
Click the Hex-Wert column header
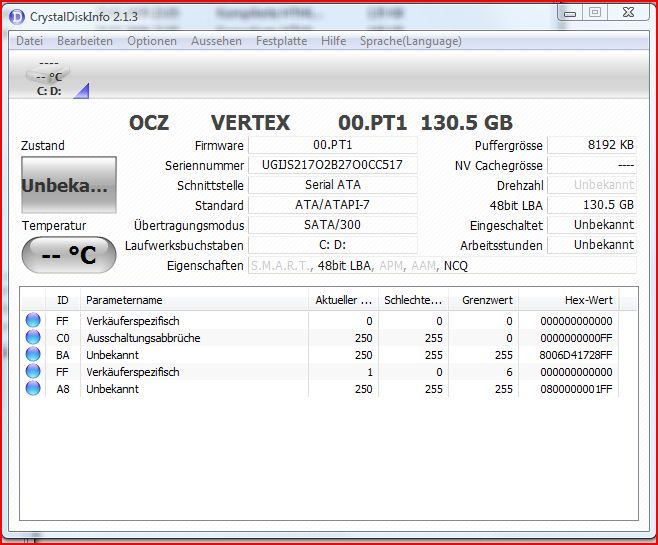[569, 300]
